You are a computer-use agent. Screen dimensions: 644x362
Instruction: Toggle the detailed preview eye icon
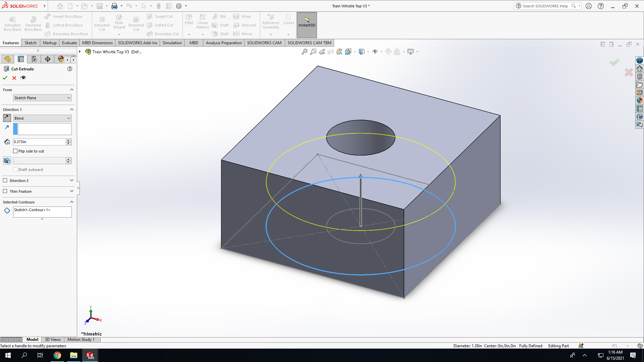pyautogui.click(x=23, y=78)
